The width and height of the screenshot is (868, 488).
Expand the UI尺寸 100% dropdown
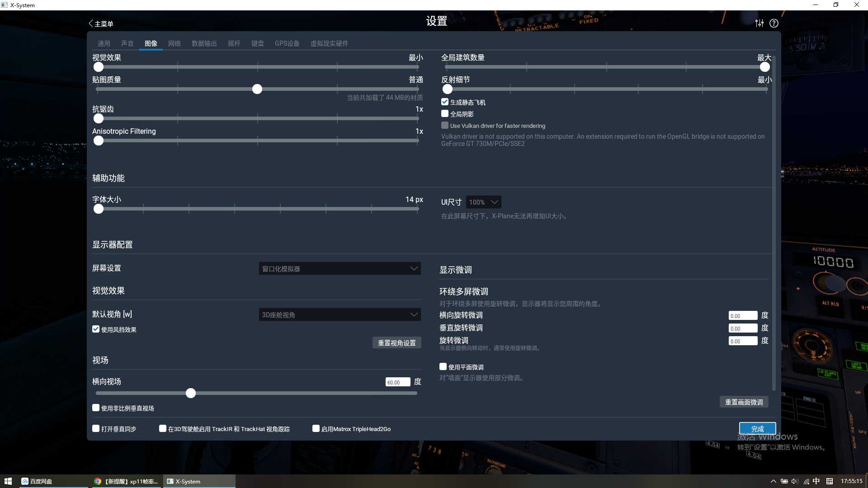point(483,202)
